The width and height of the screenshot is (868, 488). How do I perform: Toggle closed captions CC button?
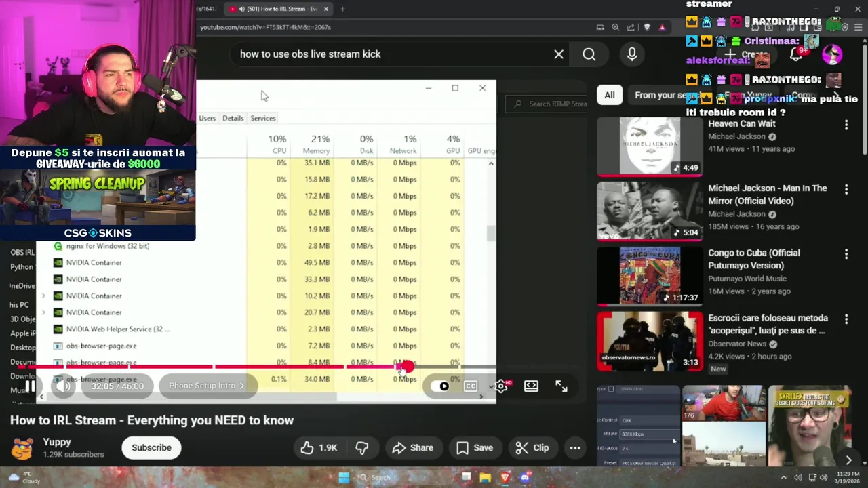coord(471,386)
